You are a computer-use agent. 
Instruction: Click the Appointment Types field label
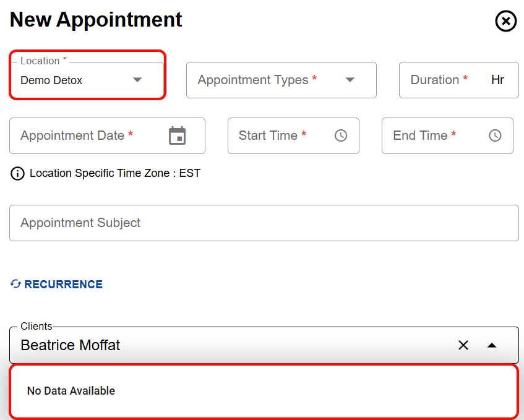tap(253, 80)
